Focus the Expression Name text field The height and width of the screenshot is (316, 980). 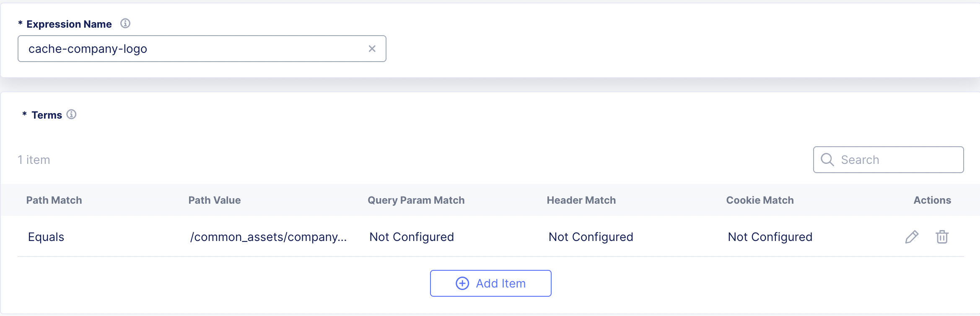pos(193,49)
